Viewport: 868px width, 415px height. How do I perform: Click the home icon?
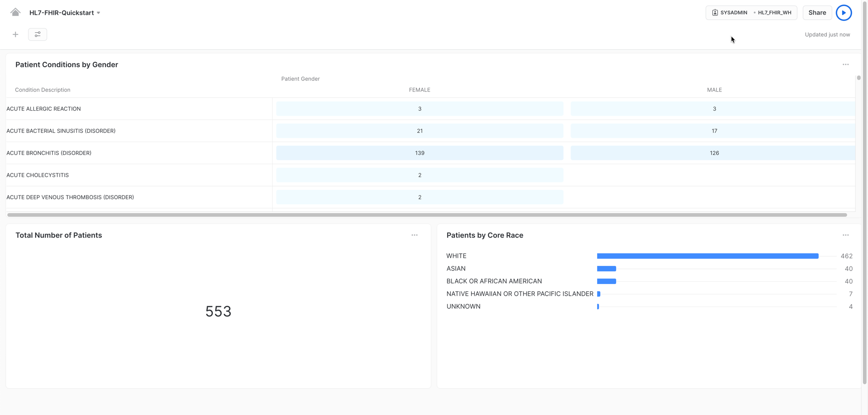[15, 12]
